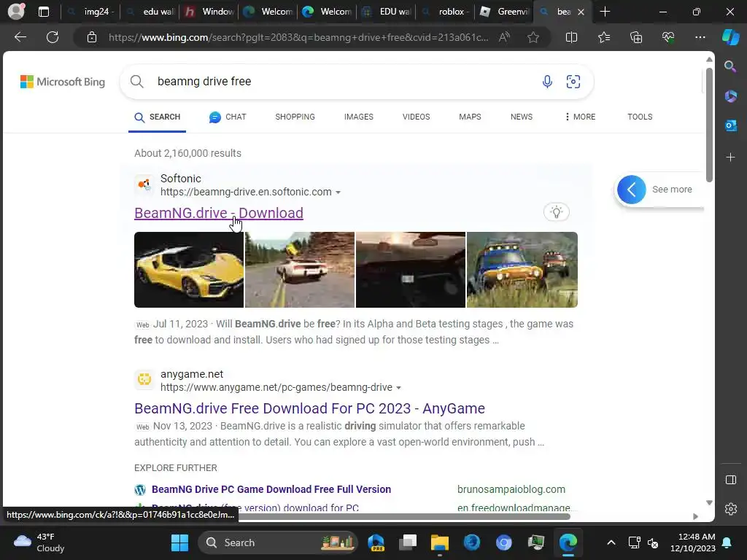
Task: Open Copilot icon in toolbar
Action: [x=730, y=37]
